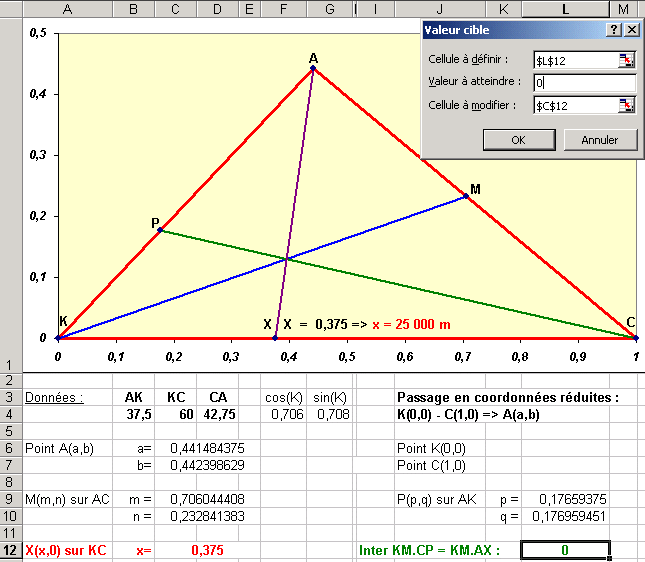
Task: Select the Inter KM.CP result cell showing 0
Action: point(565,551)
